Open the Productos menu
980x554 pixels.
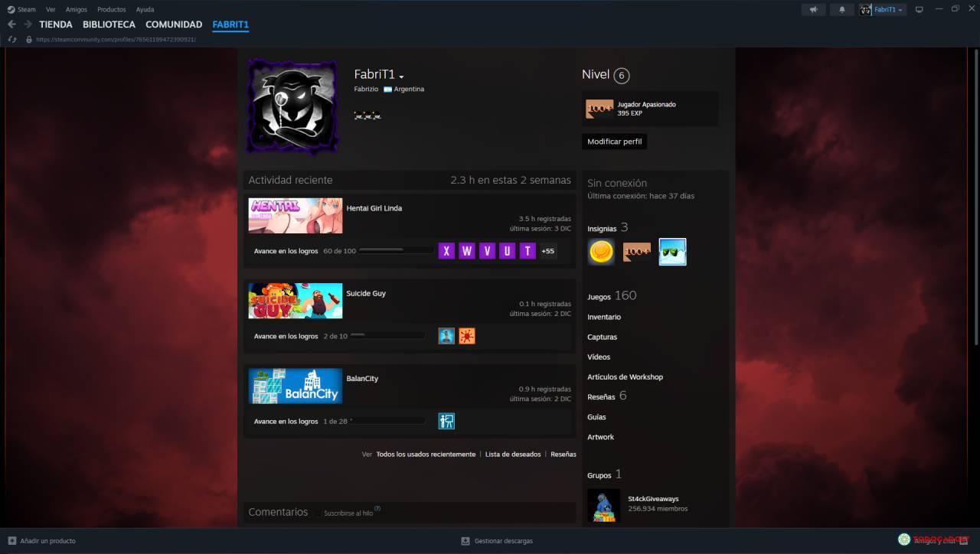click(112, 10)
